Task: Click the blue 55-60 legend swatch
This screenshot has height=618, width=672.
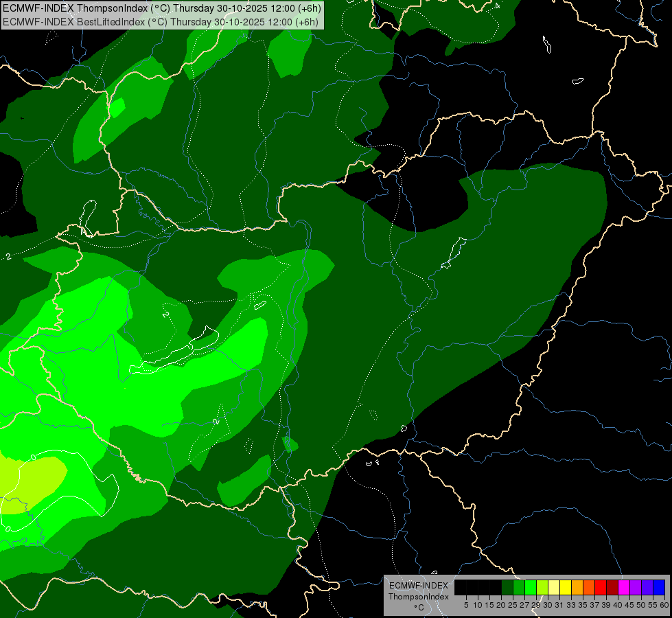Action: click(659, 587)
